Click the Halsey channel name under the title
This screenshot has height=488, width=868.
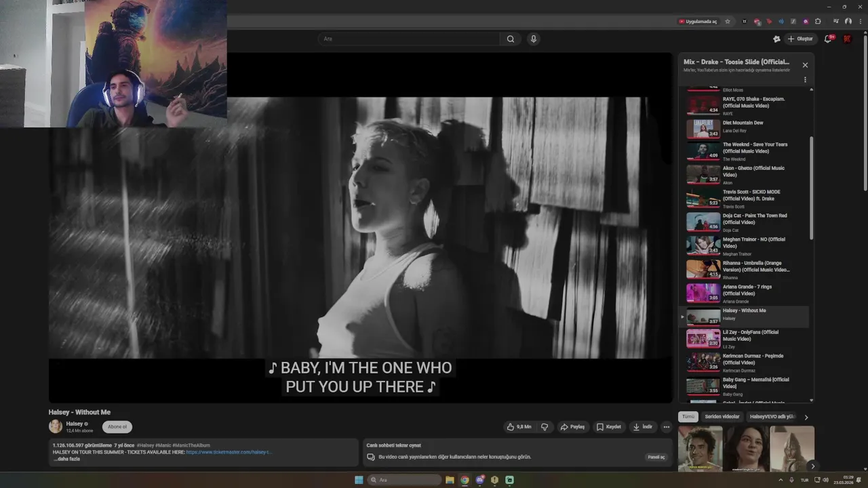tap(74, 424)
